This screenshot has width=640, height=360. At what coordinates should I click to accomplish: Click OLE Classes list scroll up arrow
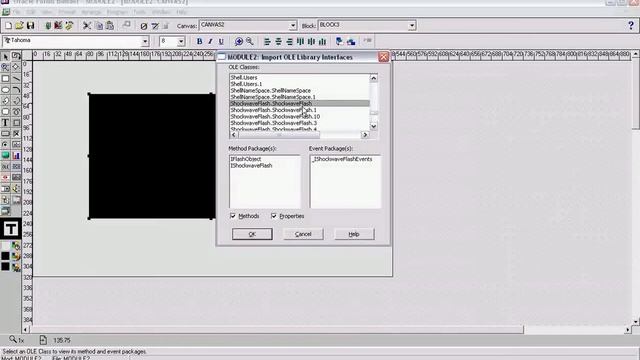373,78
